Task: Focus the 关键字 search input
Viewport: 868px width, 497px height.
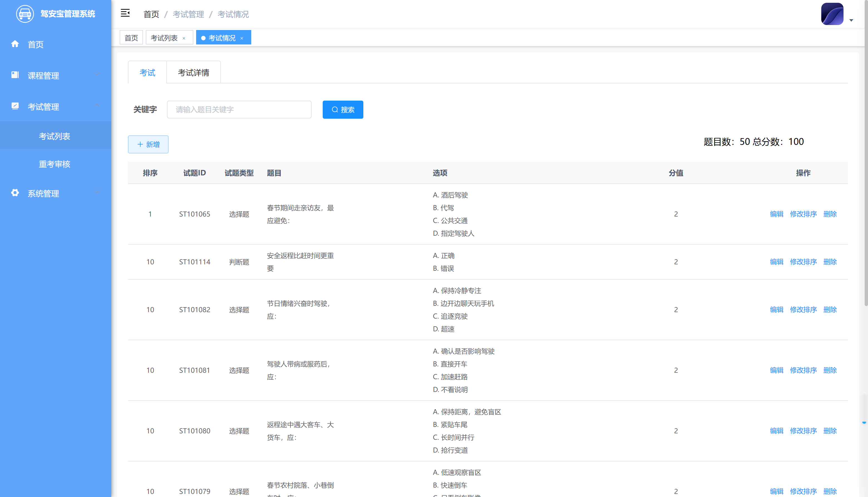Action: (239, 110)
